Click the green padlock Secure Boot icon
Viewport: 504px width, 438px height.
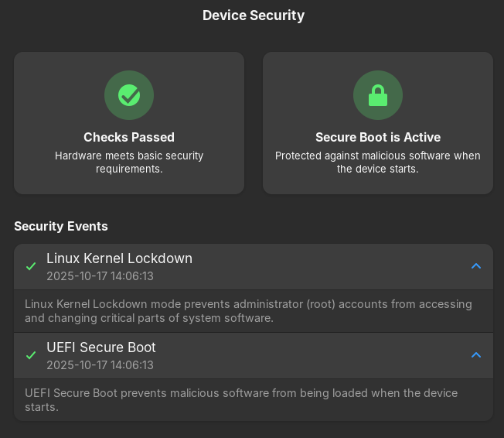coord(378,95)
